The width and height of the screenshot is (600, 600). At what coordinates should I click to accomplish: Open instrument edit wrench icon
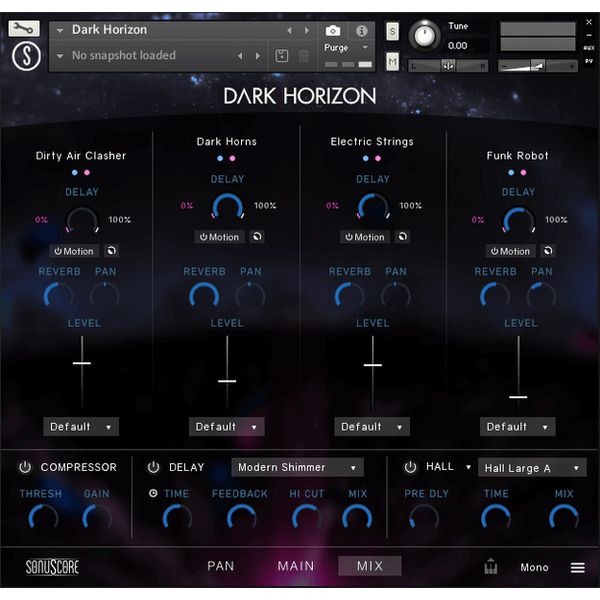(x=24, y=28)
